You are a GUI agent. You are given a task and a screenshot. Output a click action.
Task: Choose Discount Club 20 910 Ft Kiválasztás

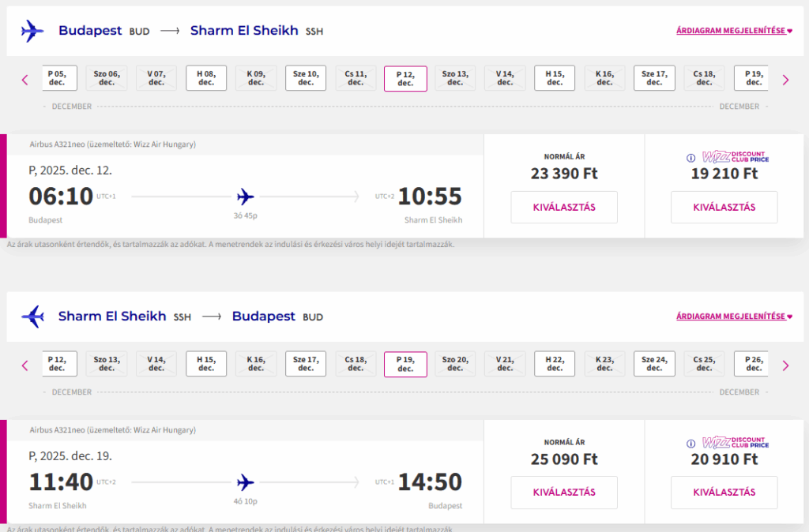coord(724,493)
